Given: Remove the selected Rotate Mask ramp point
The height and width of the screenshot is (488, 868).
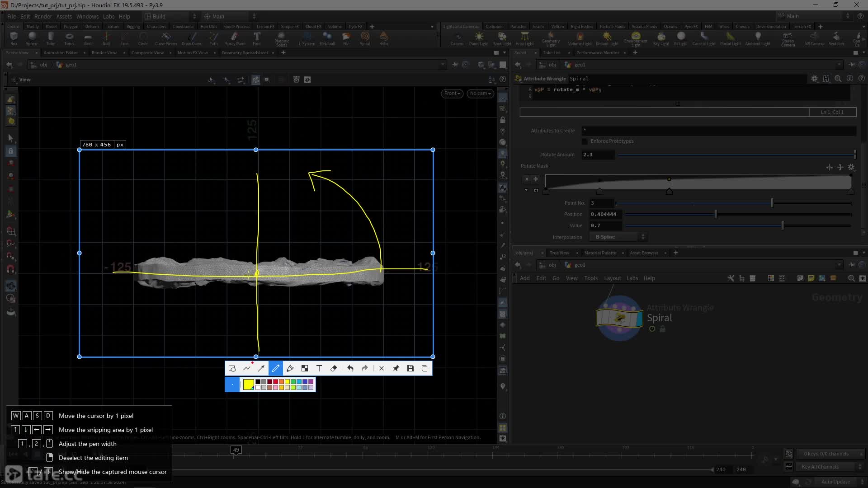Looking at the screenshot, I should (527, 179).
